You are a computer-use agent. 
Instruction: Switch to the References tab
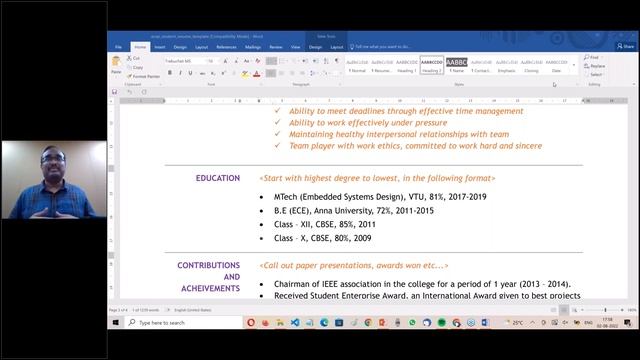point(226,47)
